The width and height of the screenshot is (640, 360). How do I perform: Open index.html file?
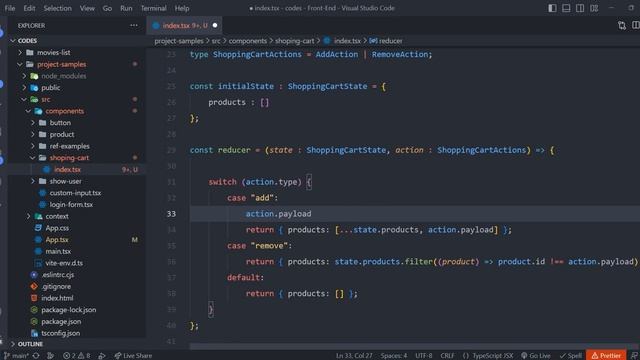click(77, 298)
